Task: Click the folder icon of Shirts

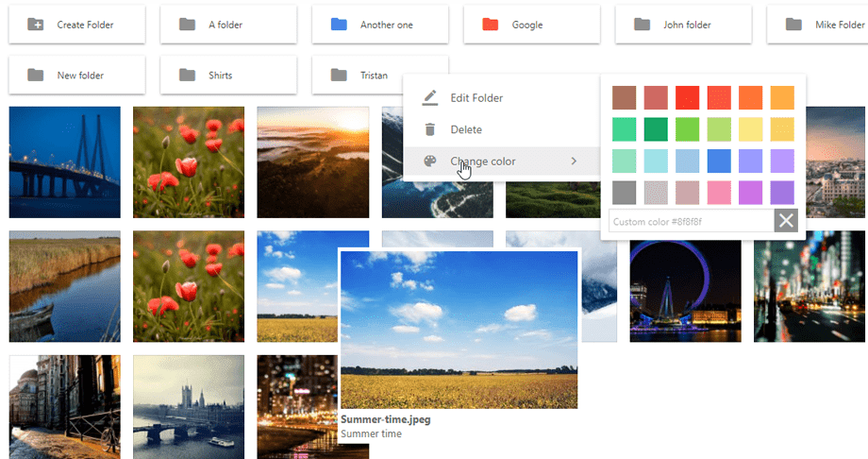Action: [187, 75]
